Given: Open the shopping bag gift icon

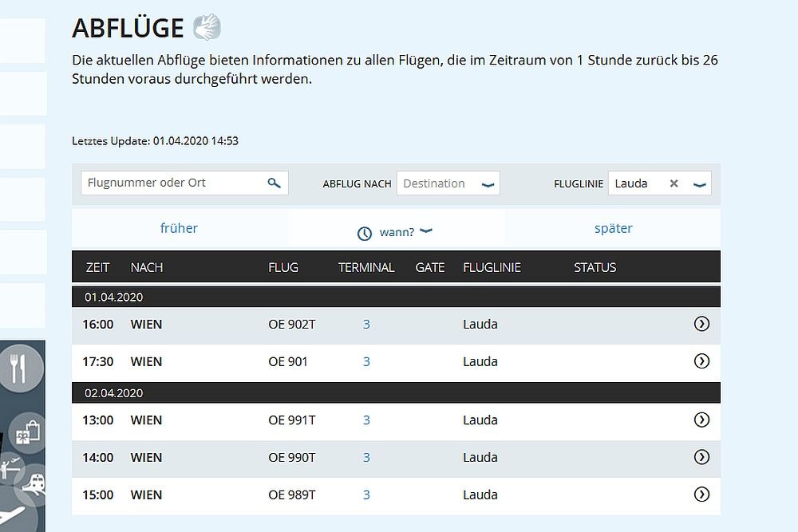Looking at the screenshot, I should click(28, 434).
